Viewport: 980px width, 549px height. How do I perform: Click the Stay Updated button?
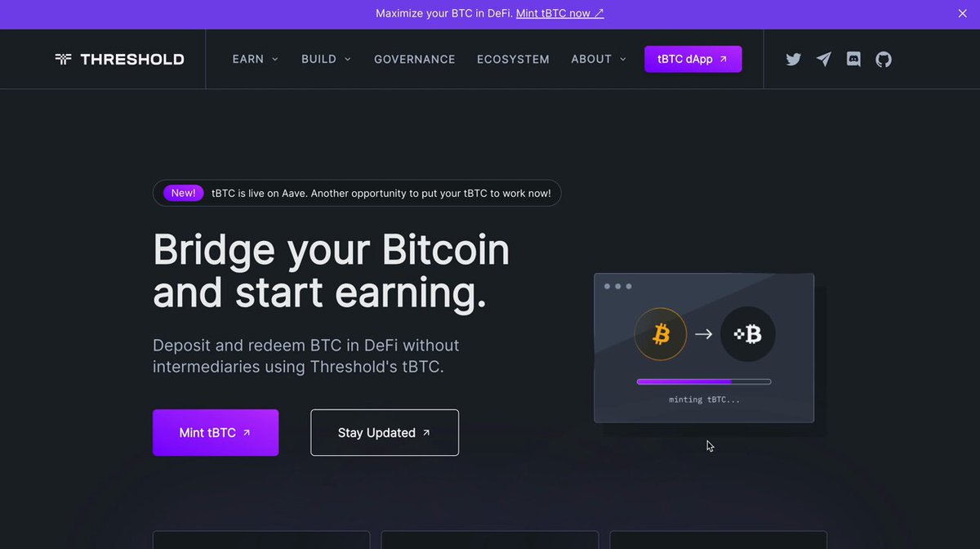coord(385,433)
